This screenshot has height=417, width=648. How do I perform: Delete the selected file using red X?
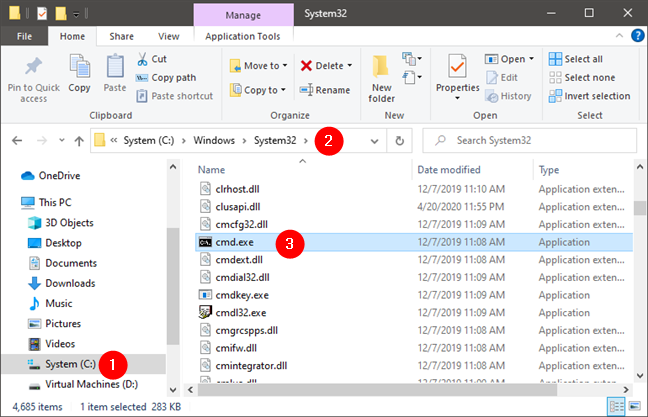coord(306,66)
